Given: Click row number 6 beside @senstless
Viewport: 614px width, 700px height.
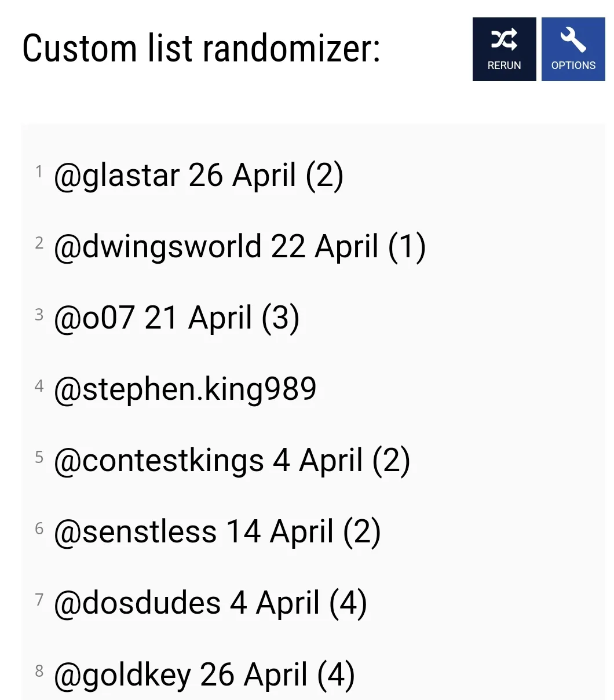Looking at the screenshot, I should click(39, 528).
